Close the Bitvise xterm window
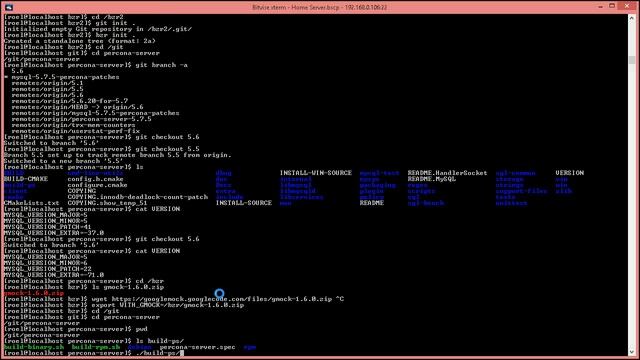 point(627,6)
